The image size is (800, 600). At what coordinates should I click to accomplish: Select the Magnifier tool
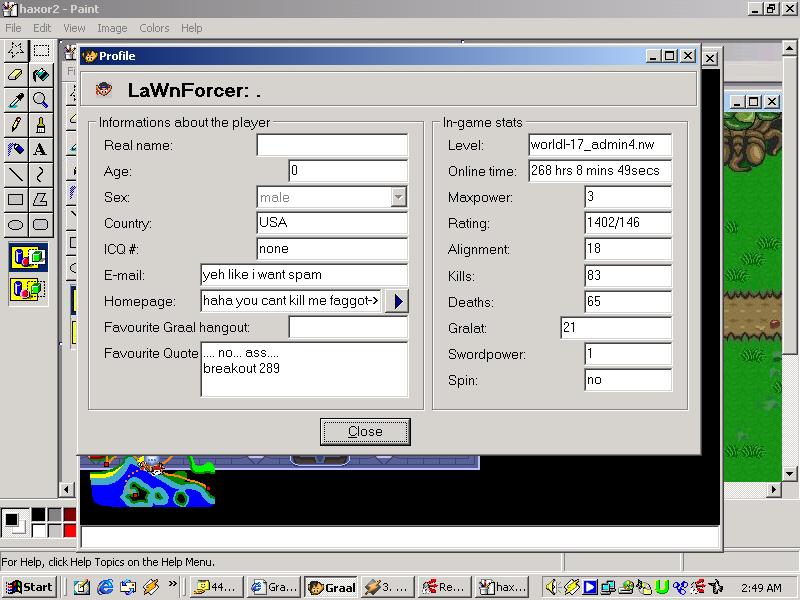(41, 99)
